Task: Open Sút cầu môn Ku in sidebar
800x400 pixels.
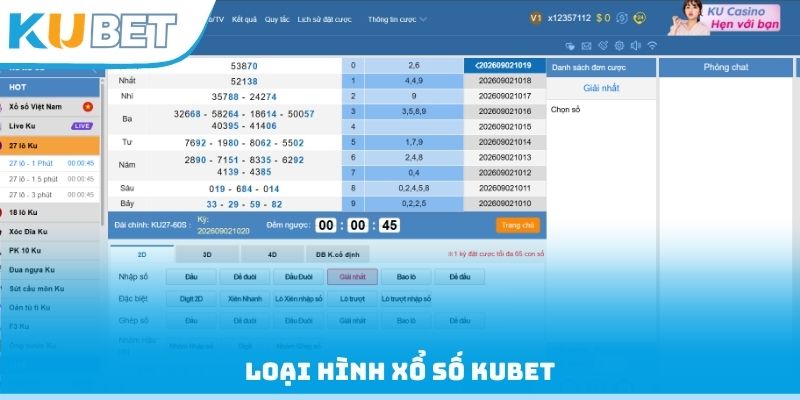Action: click(x=49, y=289)
